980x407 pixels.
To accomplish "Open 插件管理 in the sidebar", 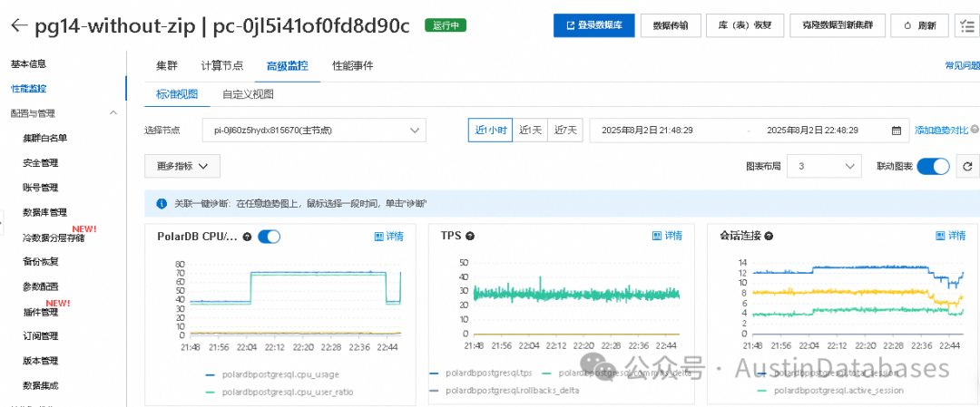I will (x=40, y=312).
